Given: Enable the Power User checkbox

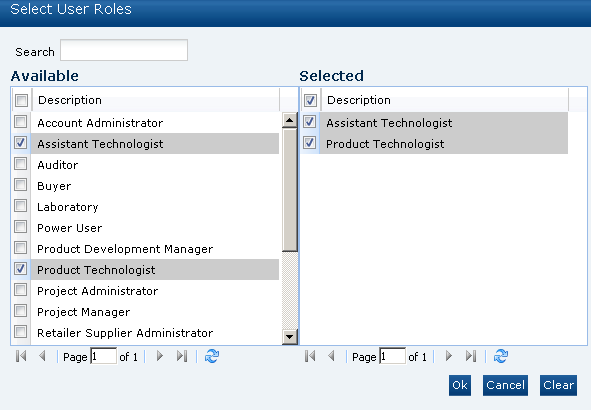Looking at the screenshot, I should (20, 227).
